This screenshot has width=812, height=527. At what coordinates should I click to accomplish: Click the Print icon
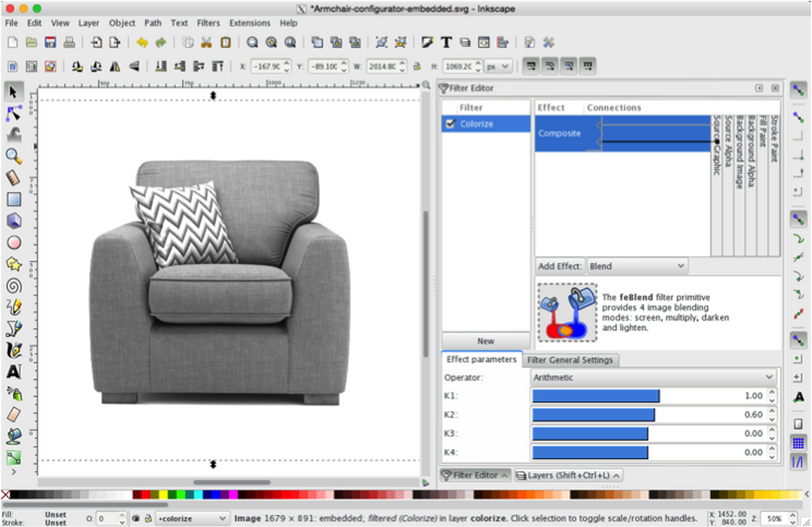69,42
